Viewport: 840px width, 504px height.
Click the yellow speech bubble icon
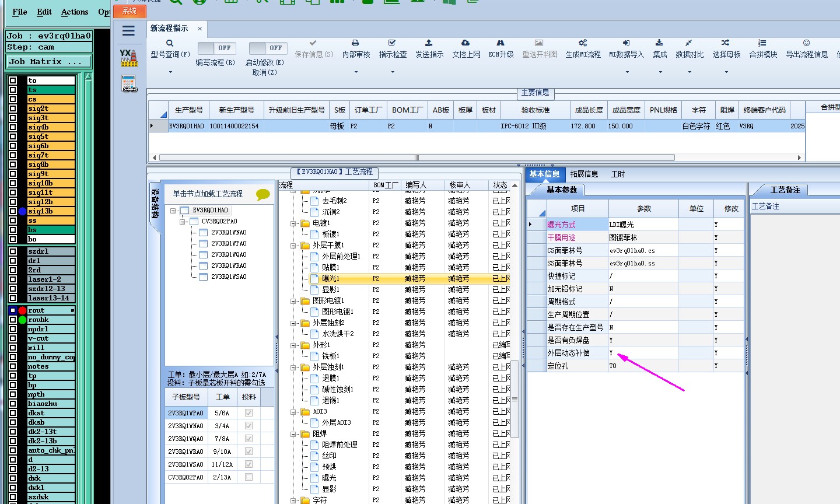263,194
